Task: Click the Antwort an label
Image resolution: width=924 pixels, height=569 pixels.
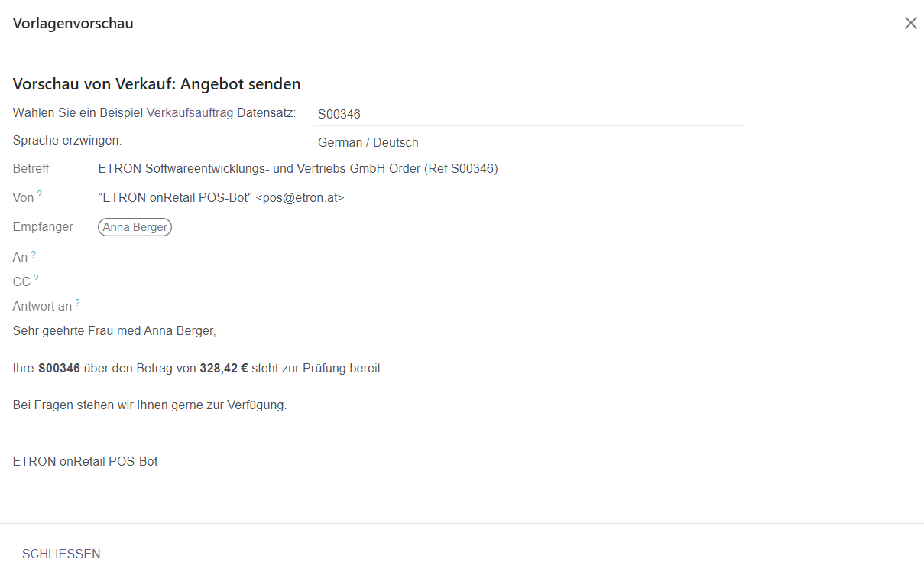Action: click(42, 306)
